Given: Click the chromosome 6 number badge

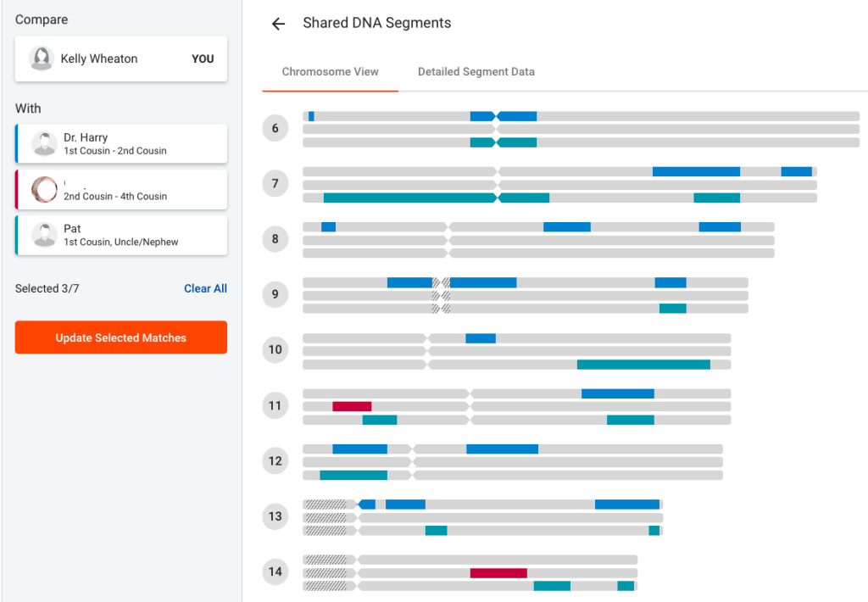Looking at the screenshot, I should [x=275, y=129].
